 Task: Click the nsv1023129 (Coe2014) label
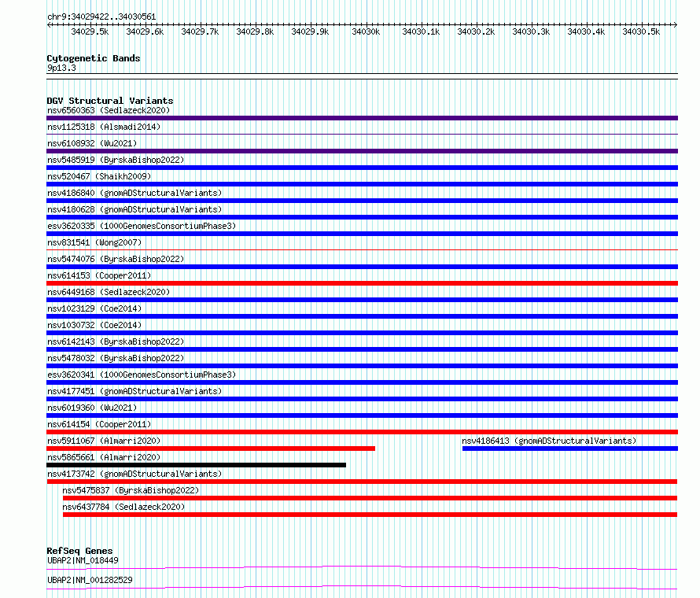pyautogui.click(x=94, y=308)
